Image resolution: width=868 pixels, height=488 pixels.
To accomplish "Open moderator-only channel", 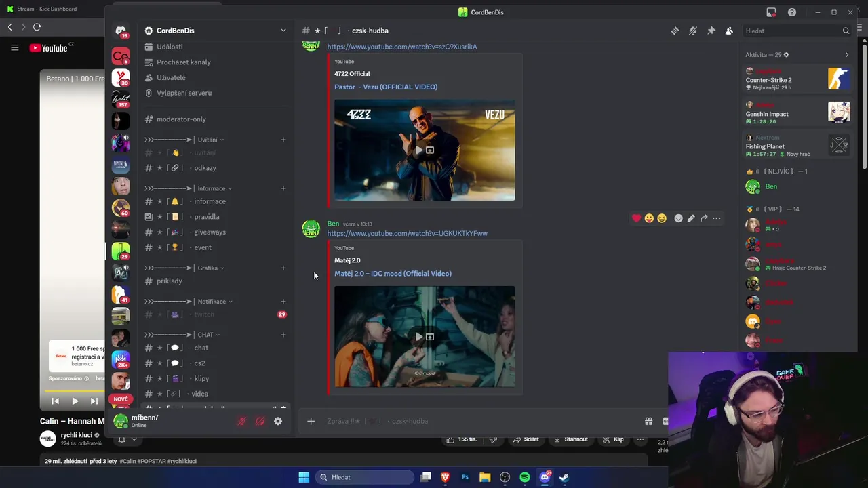I will click(181, 119).
